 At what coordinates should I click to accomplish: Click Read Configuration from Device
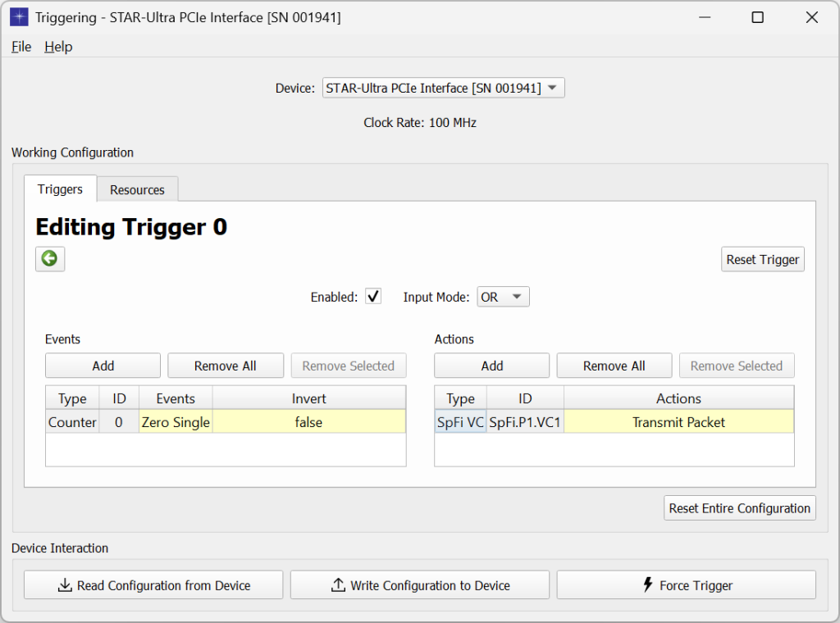coord(153,584)
